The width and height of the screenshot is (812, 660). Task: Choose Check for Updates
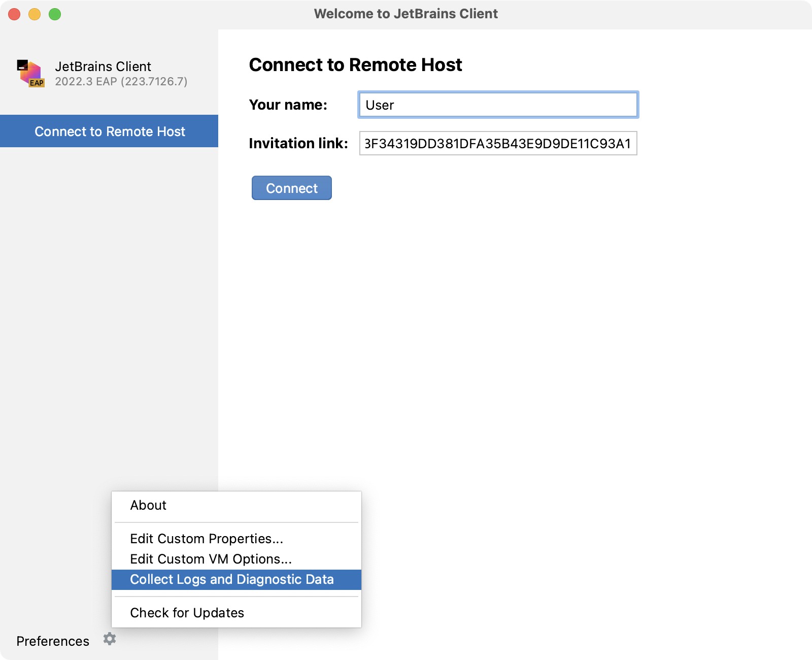186,612
